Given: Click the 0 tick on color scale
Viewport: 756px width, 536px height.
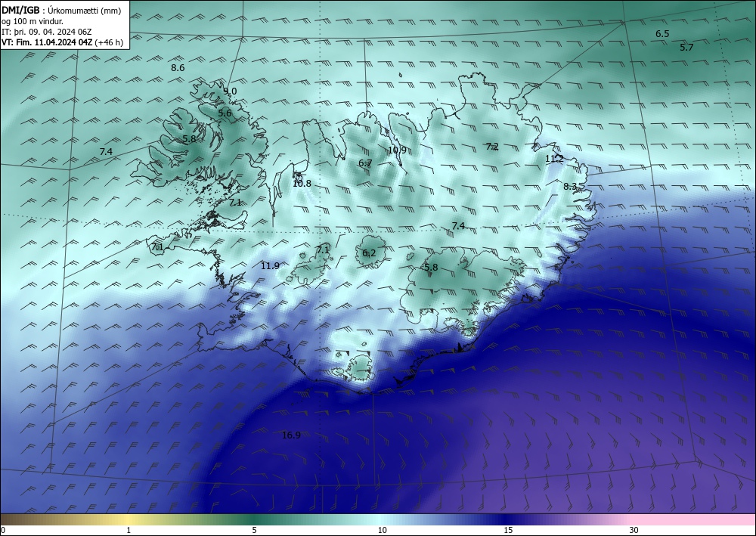Looking at the screenshot, I should point(3,531).
